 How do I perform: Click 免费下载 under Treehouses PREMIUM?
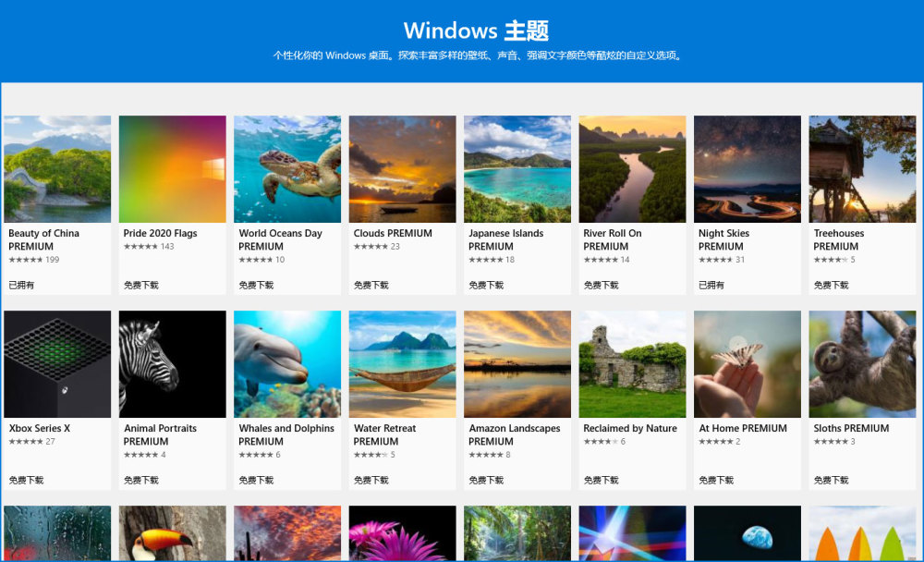(x=831, y=285)
